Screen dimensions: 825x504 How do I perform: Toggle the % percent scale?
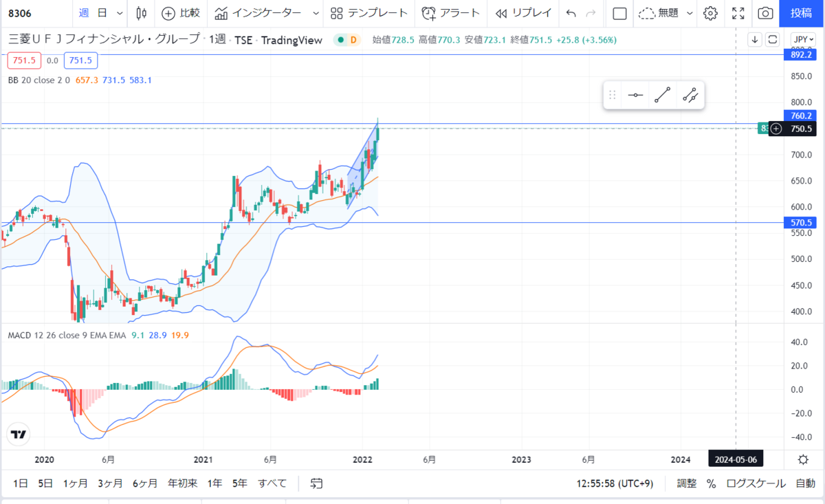click(711, 483)
